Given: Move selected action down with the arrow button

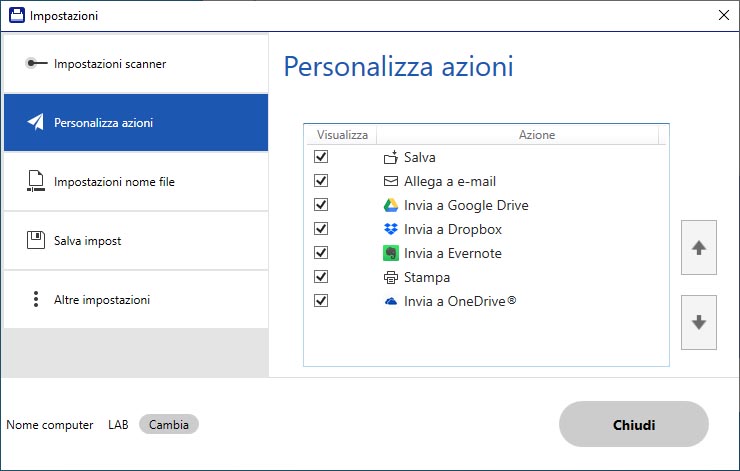Looking at the screenshot, I should click(698, 322).
